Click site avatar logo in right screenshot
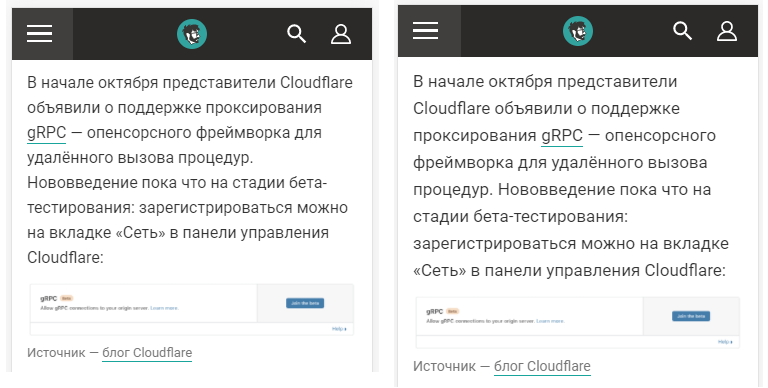Image resolution: width=768 pixels, height=388 pixels. [578, 31]
